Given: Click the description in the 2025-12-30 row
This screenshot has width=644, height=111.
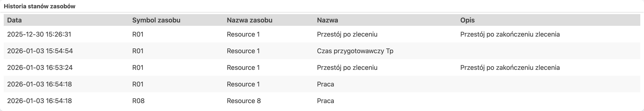Looking at the screenshot, I should click(x=510, y=34).
